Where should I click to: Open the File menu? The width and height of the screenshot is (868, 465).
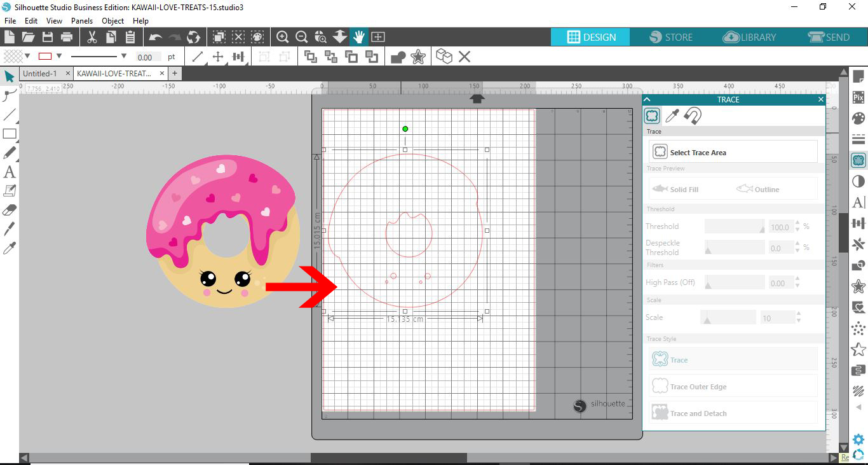tap(10, 20)
